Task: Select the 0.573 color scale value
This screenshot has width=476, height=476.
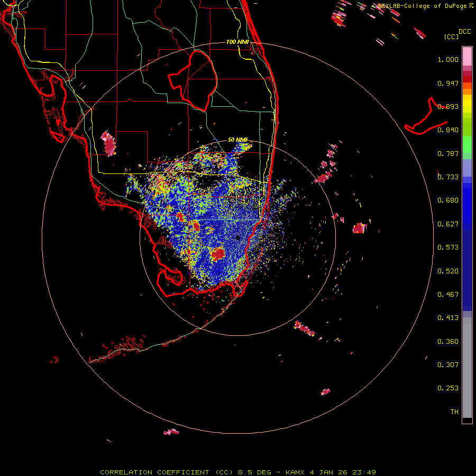Action: click(448, 248)
